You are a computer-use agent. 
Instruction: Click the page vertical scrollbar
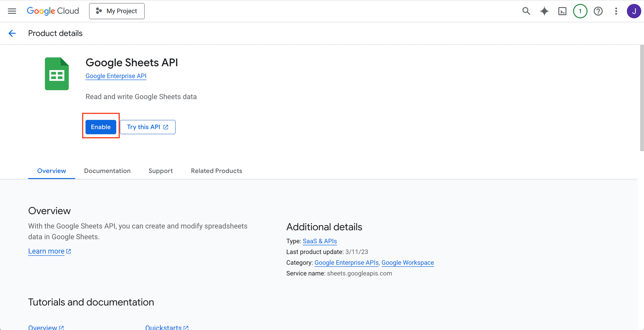click(642, 98)
